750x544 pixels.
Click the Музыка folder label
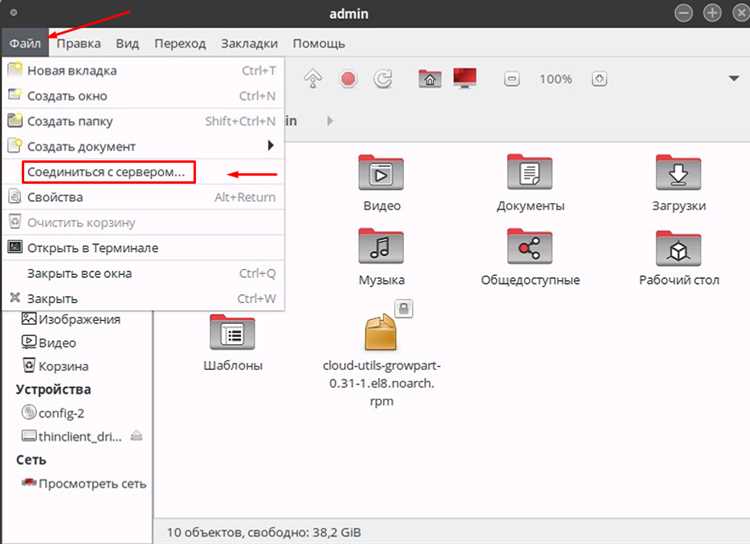[x=381, y=279]
